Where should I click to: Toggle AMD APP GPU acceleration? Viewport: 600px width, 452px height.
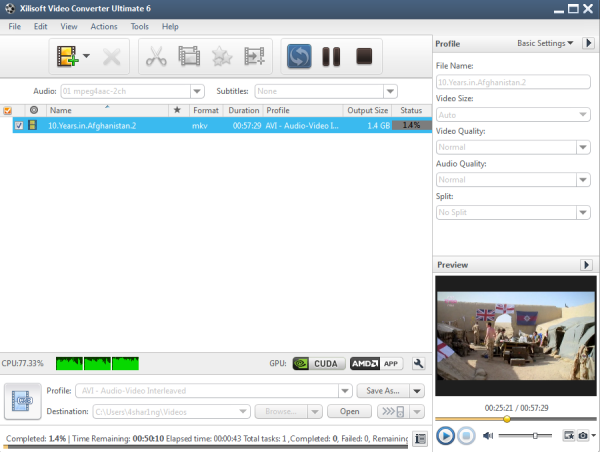[x=377, y=364]
